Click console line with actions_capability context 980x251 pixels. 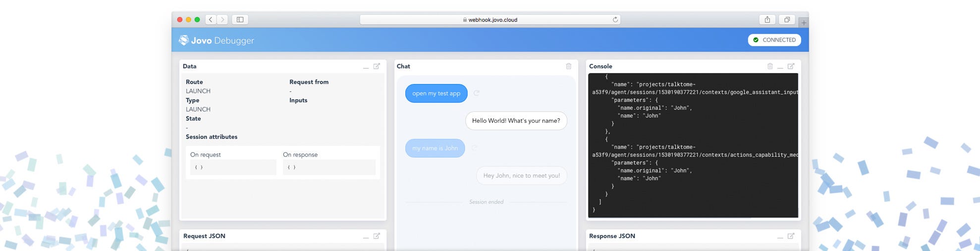click(695, 155)
